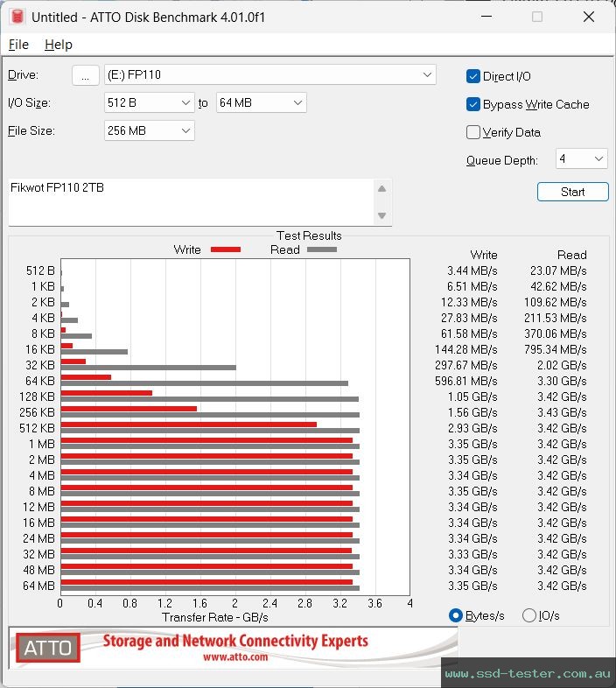
Task: Click in the Fikwot FP110 2TB description field
Action: pyautogui.click(x=191, y=202)
